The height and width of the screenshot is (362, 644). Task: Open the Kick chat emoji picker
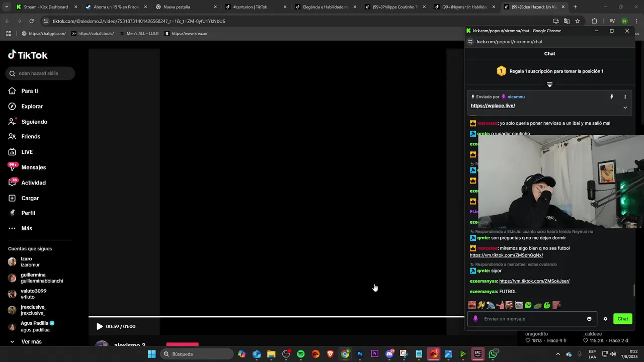[589, 319]
